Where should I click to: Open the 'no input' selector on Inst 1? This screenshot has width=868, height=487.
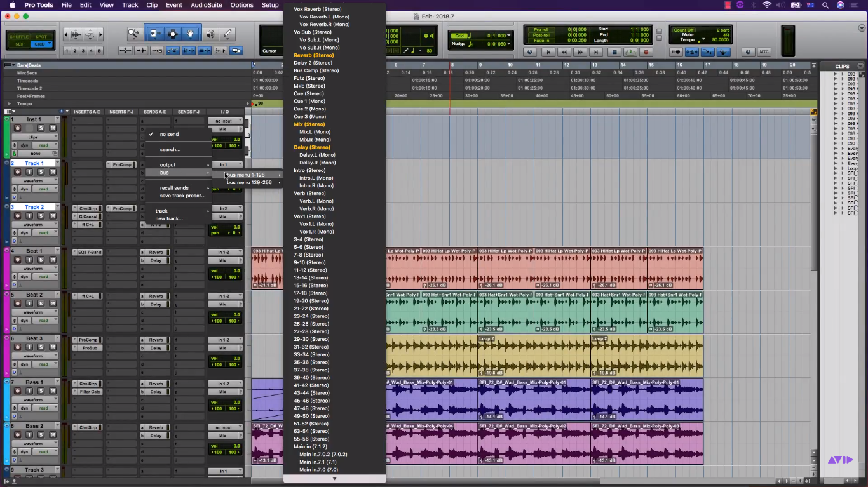click(226, 120)
